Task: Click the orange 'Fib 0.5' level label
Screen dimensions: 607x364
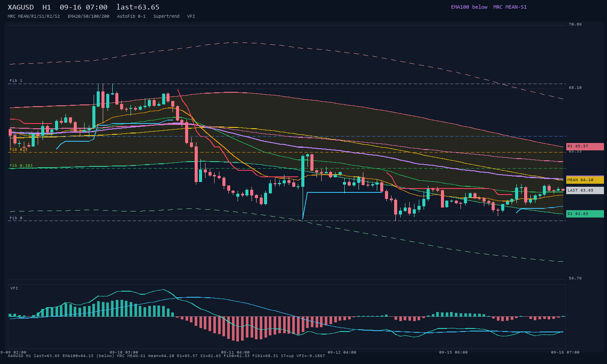Action: 19,149
